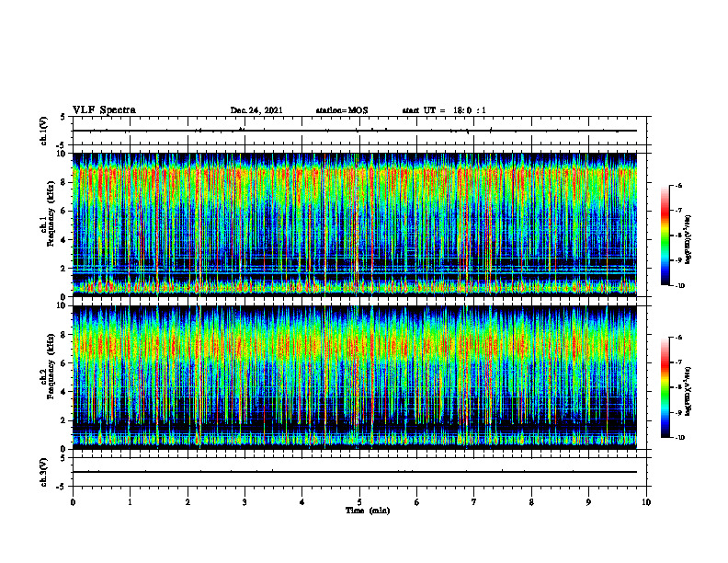Click the "8" tick on the time axis
728x563 pixels.
tap(531, 502)
